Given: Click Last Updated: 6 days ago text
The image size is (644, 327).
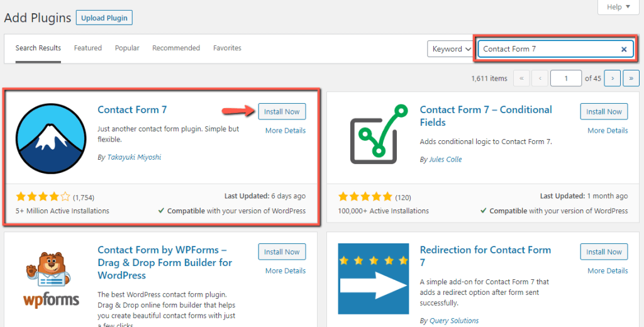Looking at the screenshot, I should pyautogui.click(x=265, y=196).
